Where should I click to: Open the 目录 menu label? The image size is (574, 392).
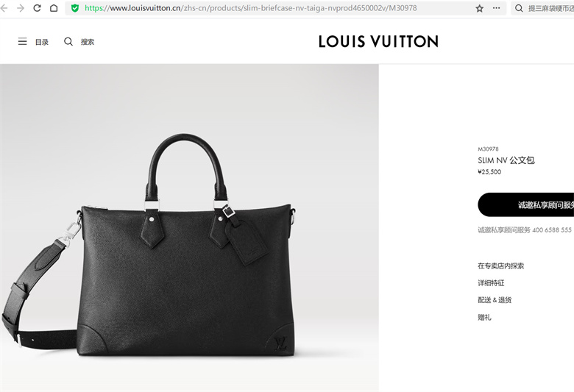tap(42, 42)
